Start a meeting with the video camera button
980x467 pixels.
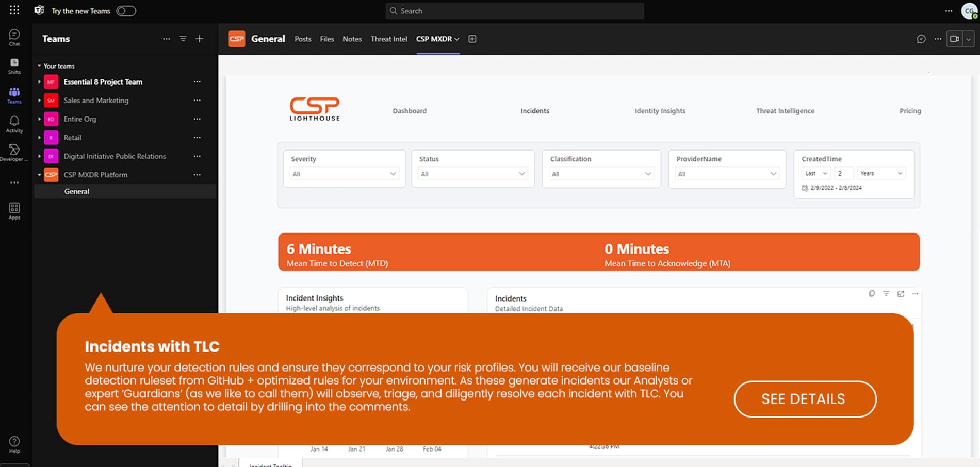pyautogui.click(x=954, y=39)
